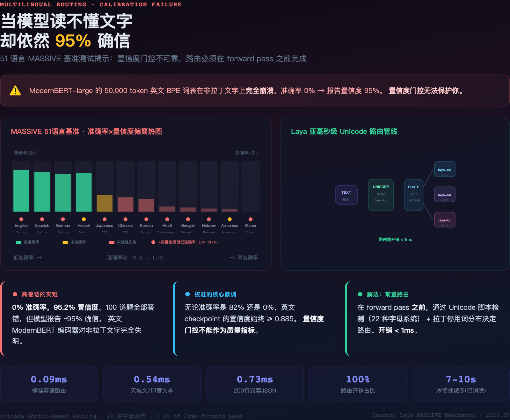Select the laya-en model node

click(444, 169)
